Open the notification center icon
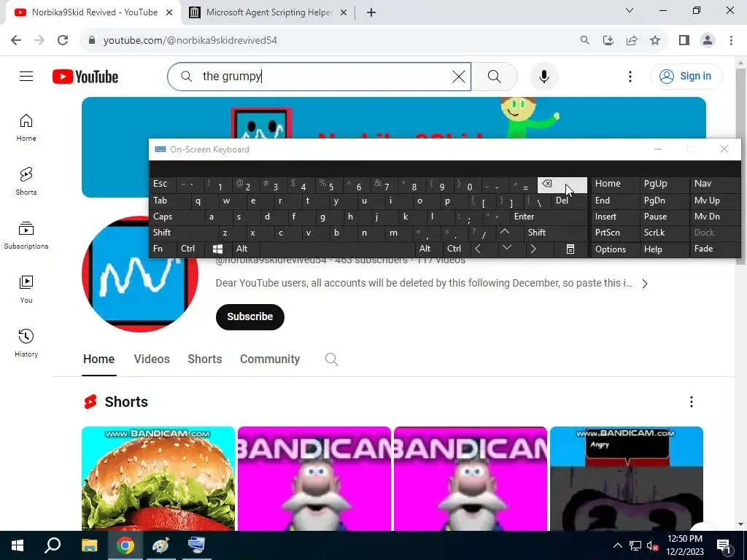The image size is (747, 560). point(724,546)
